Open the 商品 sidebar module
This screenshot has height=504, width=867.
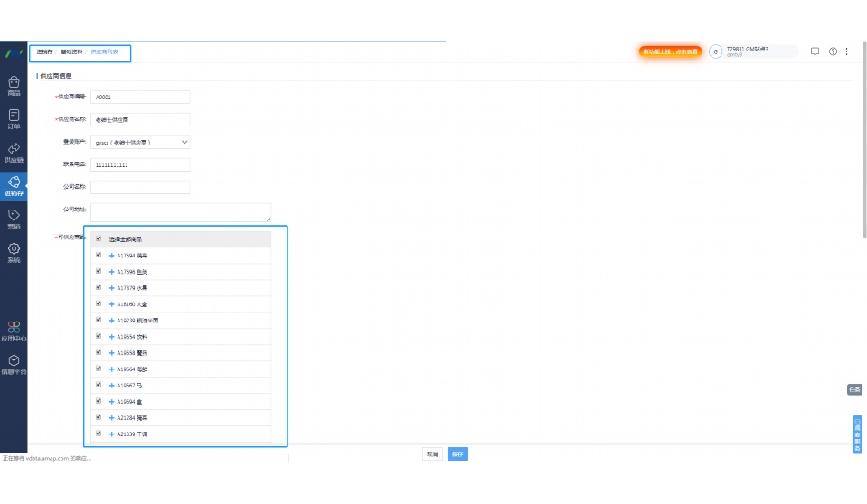pyautogui.click(x=14, y=86)
